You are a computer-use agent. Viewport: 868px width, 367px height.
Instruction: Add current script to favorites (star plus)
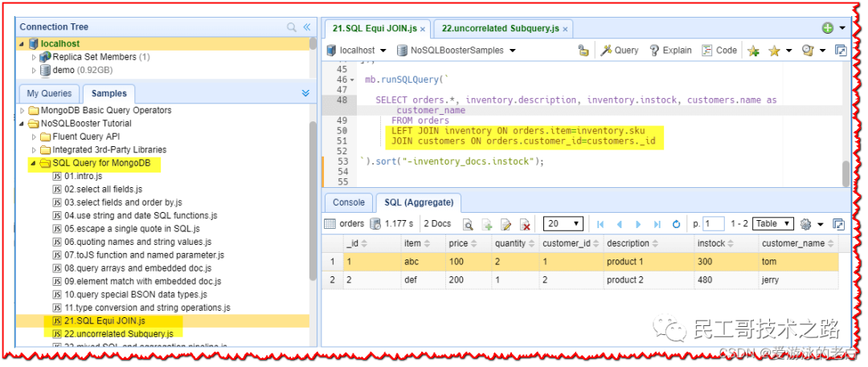tap(753, 51)
